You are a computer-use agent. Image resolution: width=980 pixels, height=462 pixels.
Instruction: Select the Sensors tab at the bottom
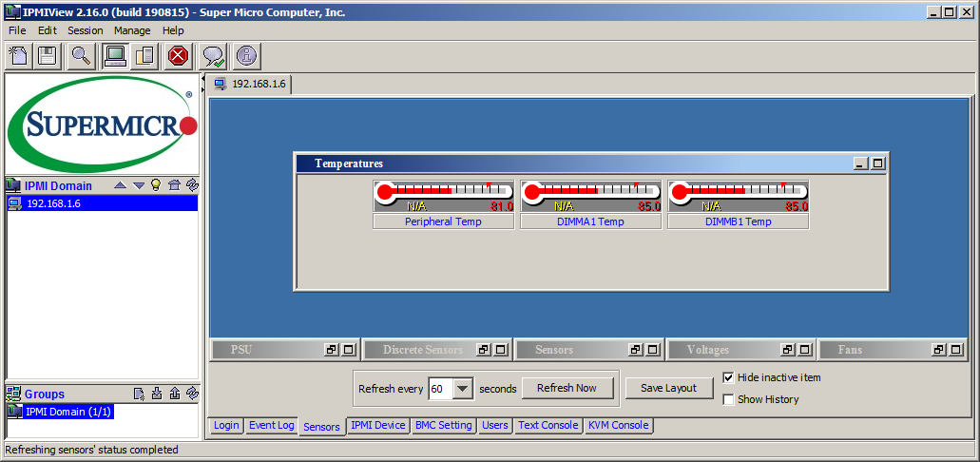pos(321,427)
